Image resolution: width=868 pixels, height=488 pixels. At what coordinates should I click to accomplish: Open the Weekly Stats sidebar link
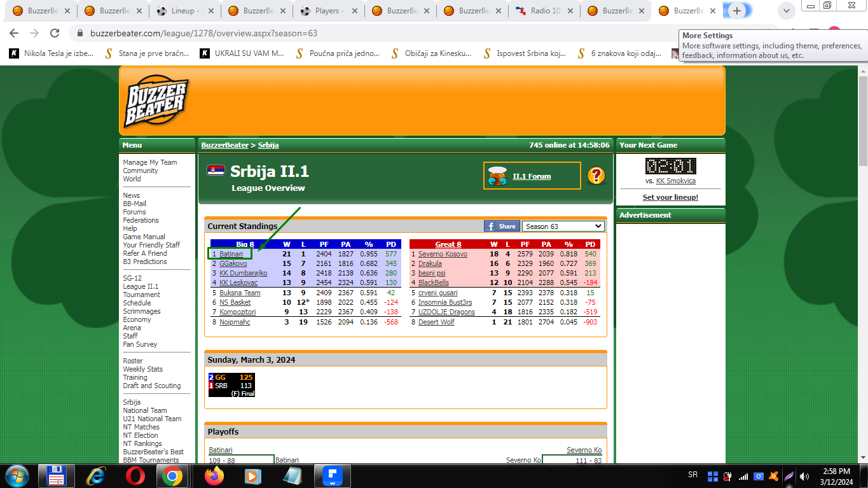click(142, 369)
